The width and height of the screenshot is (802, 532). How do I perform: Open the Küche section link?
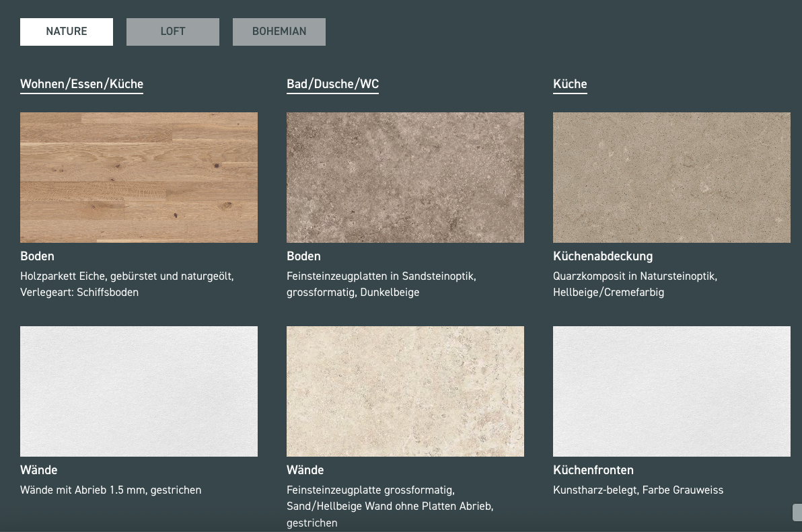point(570,83)
